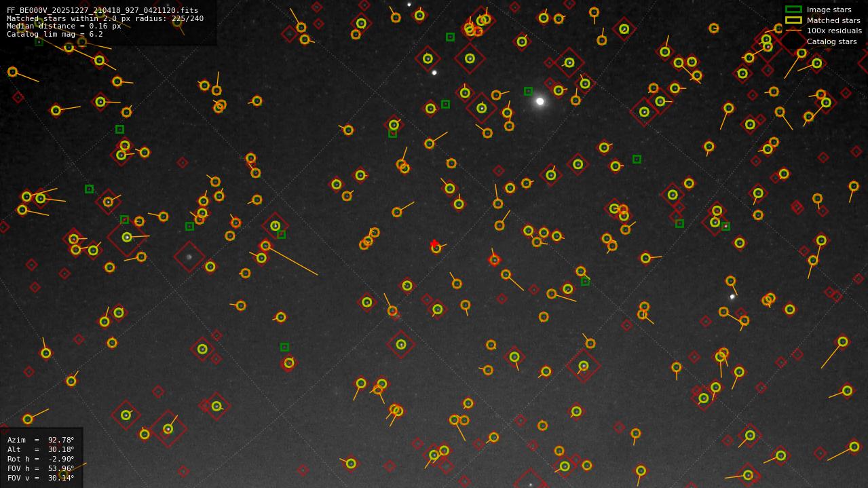Click the 'Rot h = -2.90°' readout
Screen dimensions: 868x488
click(x=41, y=459)
